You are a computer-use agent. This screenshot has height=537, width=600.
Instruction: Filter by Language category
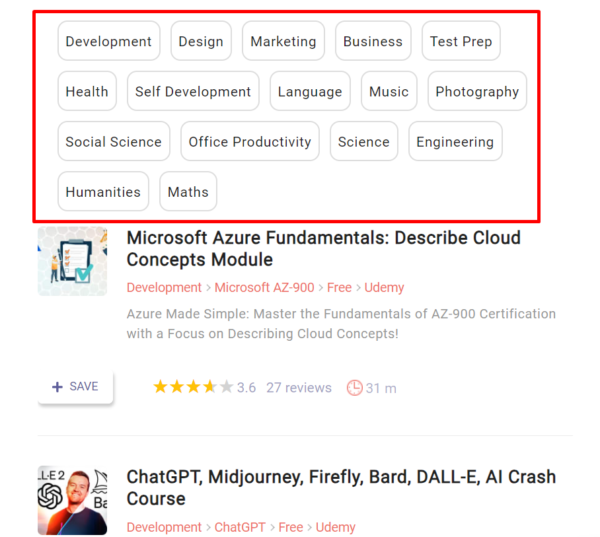310,91
